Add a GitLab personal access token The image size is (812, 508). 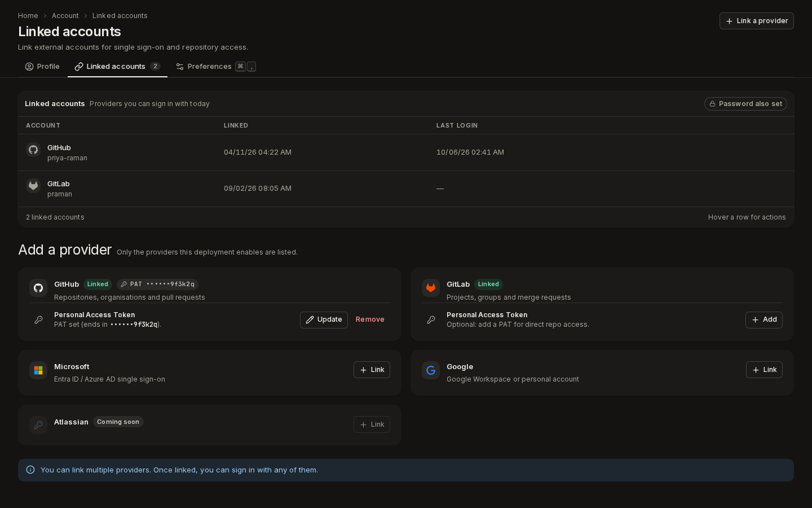click(x=764, y=319)
